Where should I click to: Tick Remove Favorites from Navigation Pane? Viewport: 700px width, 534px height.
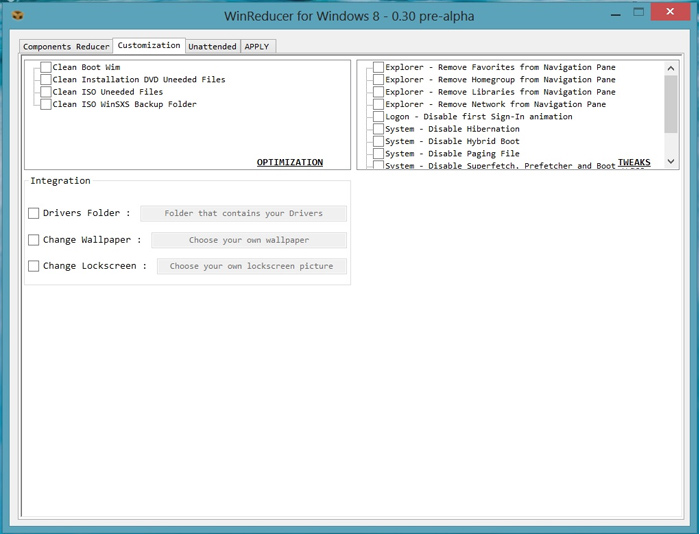(x=379, y=67)
